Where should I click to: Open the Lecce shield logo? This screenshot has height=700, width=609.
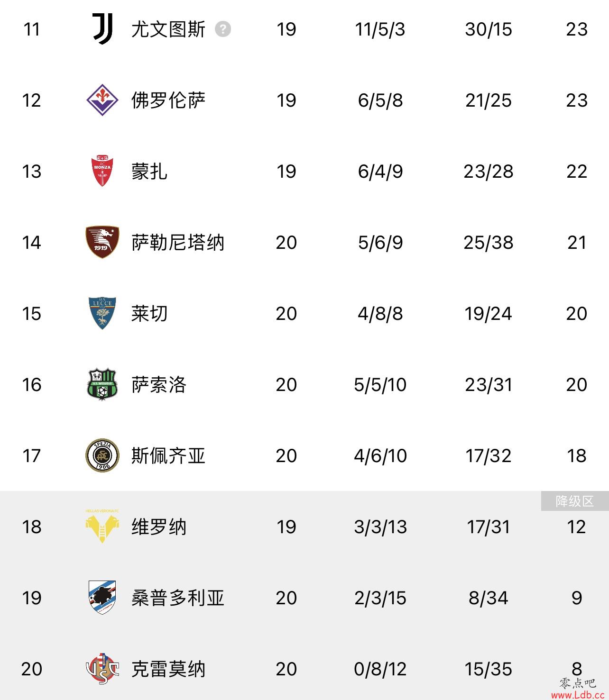click(102, 313)
